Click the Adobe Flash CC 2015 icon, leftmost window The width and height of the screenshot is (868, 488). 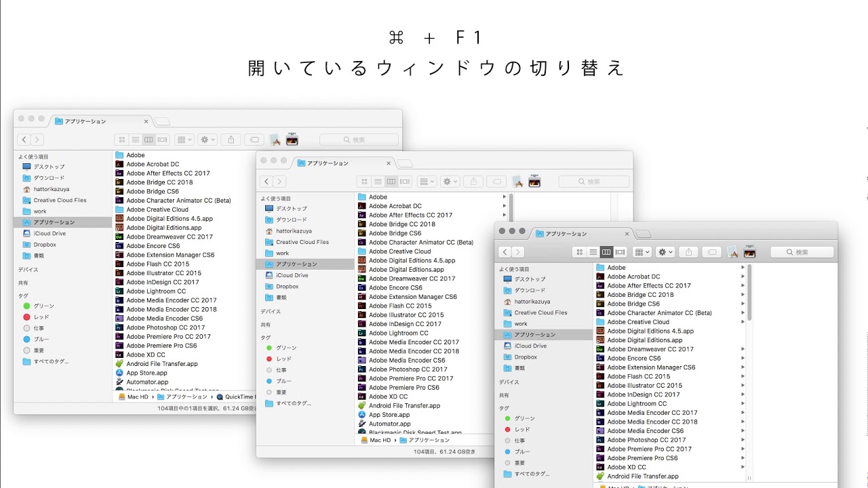click(x=119, y=264)
